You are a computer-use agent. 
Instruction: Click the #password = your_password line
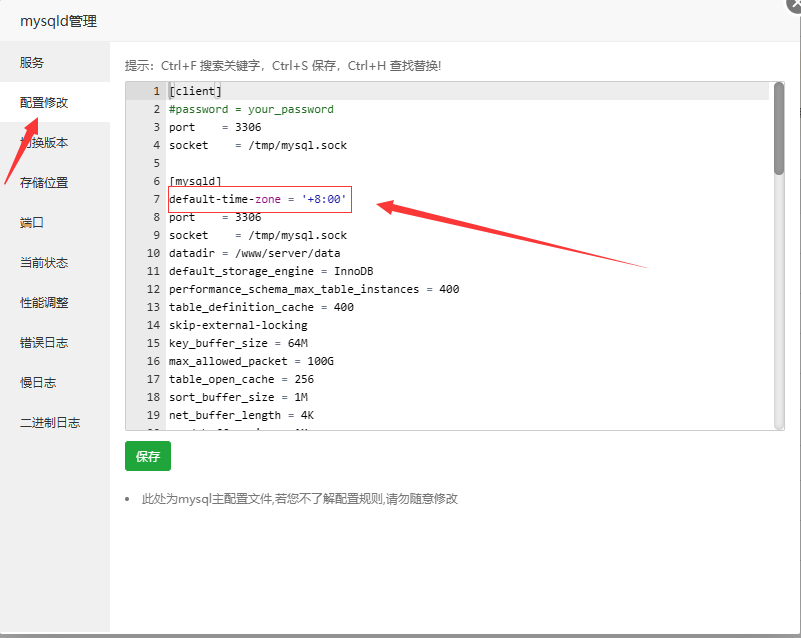[x=251, y=109]
